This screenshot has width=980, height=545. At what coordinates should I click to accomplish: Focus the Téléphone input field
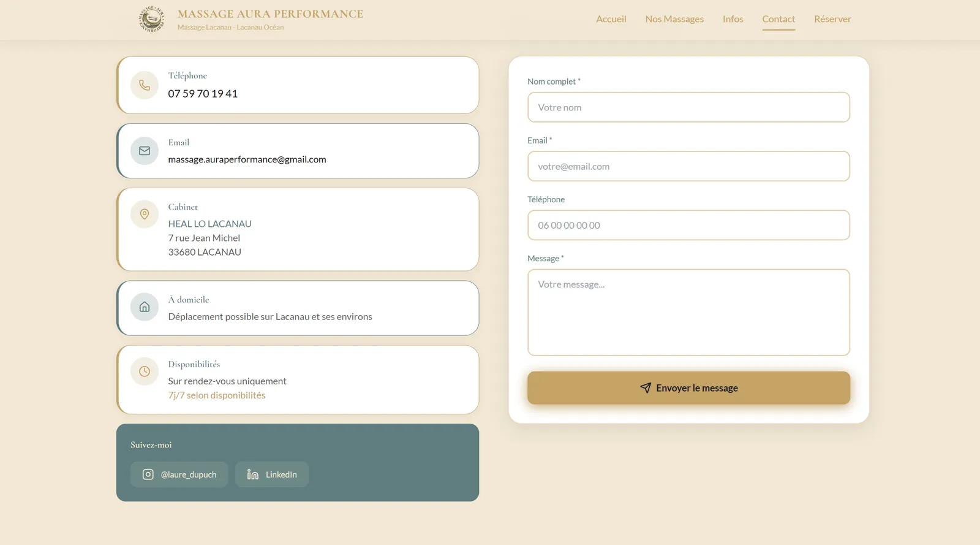click(x=688, y=225)
